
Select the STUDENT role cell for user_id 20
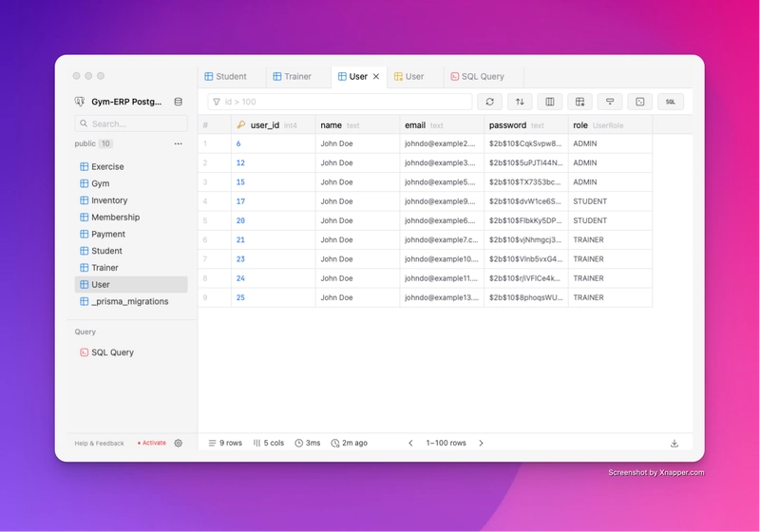point(610,220)
